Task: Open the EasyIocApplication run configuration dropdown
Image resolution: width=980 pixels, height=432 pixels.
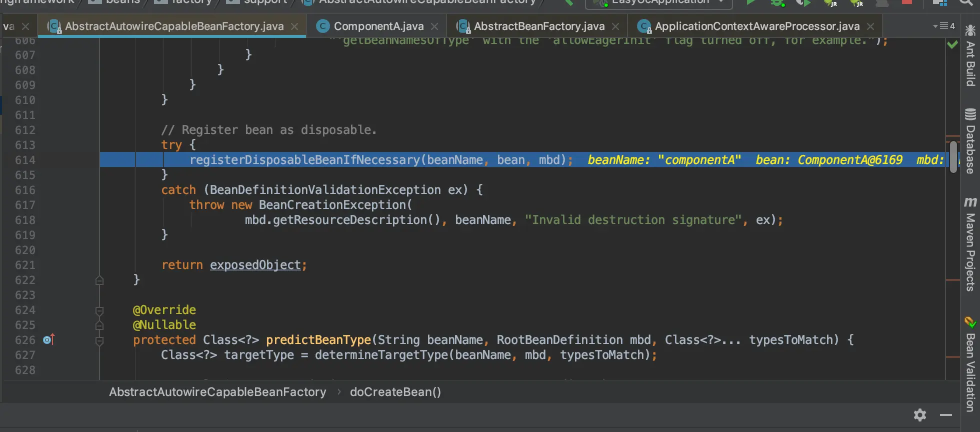Action: pos(659,3)
